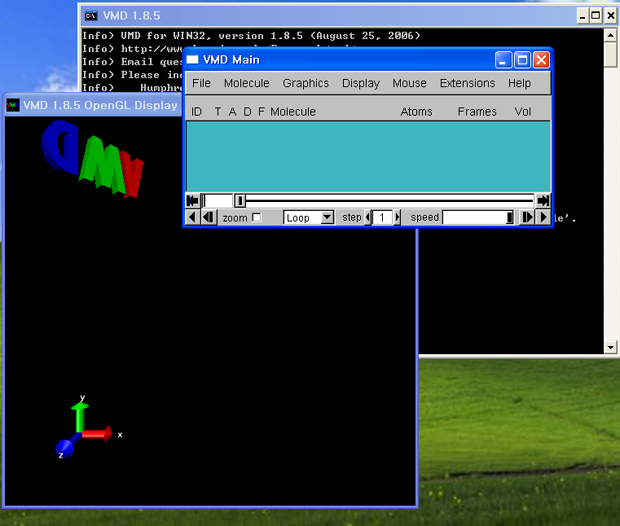The width and height of the screenshot is (620, 526).
Task: Open the Extensions menu
Action: (x=467, y=83)
